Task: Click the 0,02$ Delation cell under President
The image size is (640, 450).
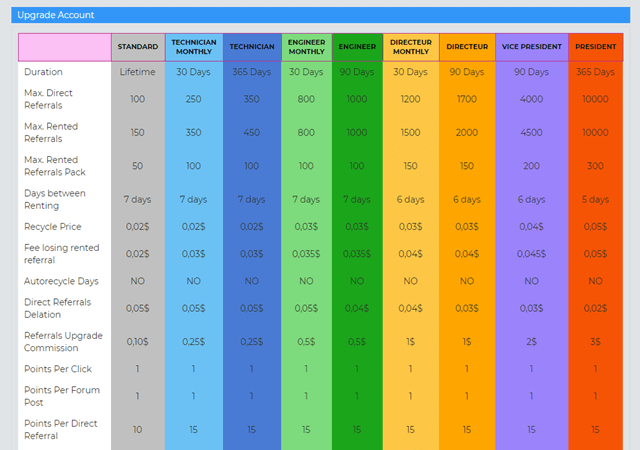Action: tap(595, 308)
